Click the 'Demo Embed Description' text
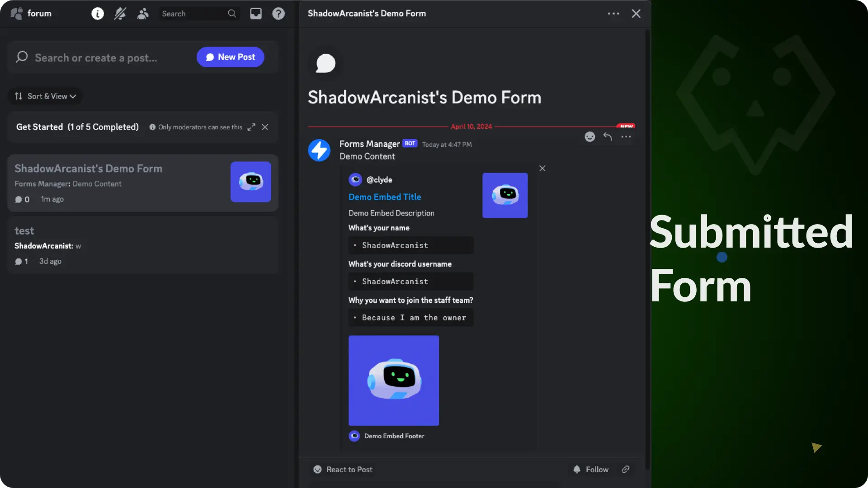Viewport: 868px width, 488px height. coord(391,213)
